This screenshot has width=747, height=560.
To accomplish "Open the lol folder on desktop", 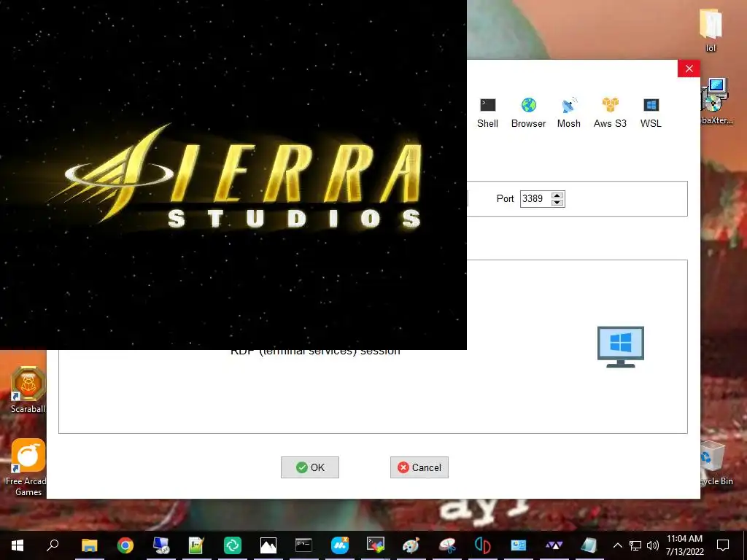I will click(711, 30).
